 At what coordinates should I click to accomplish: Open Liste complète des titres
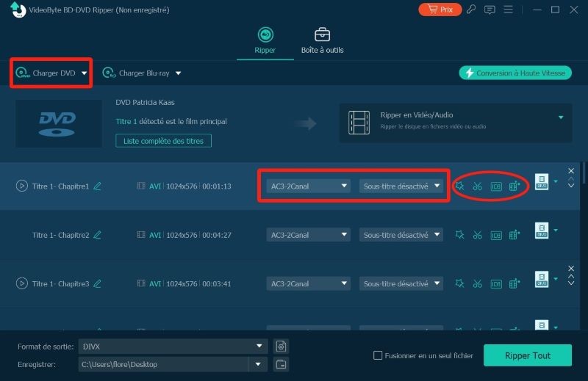[x=163, y=141]
